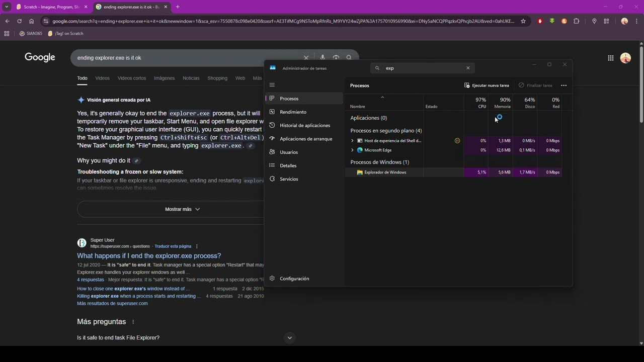Close the Scratch browser tab
Screen dimensions: 644x362
pos(86,7)
